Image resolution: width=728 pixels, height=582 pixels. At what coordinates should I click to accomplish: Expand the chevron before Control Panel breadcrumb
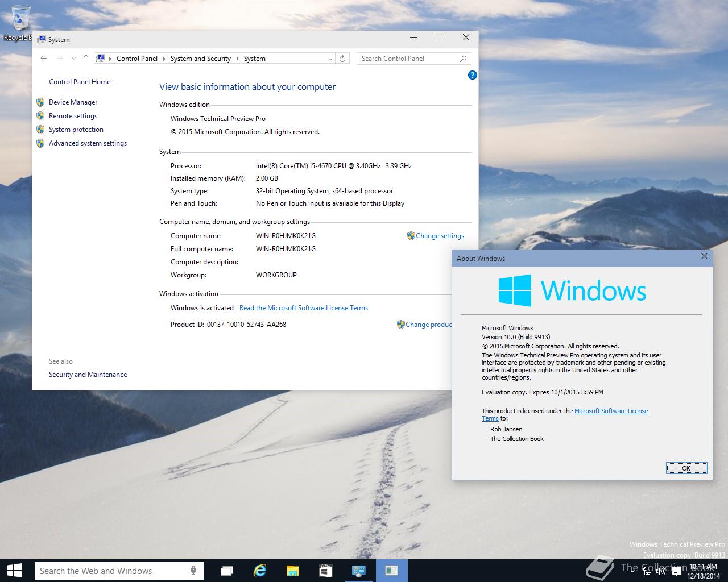110,59
